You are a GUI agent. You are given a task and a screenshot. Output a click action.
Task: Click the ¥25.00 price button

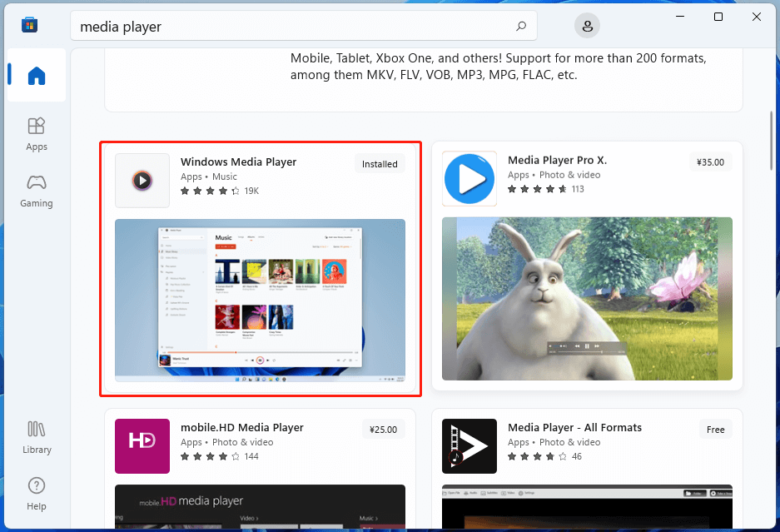pyautogui.click(x=384, y=430)
